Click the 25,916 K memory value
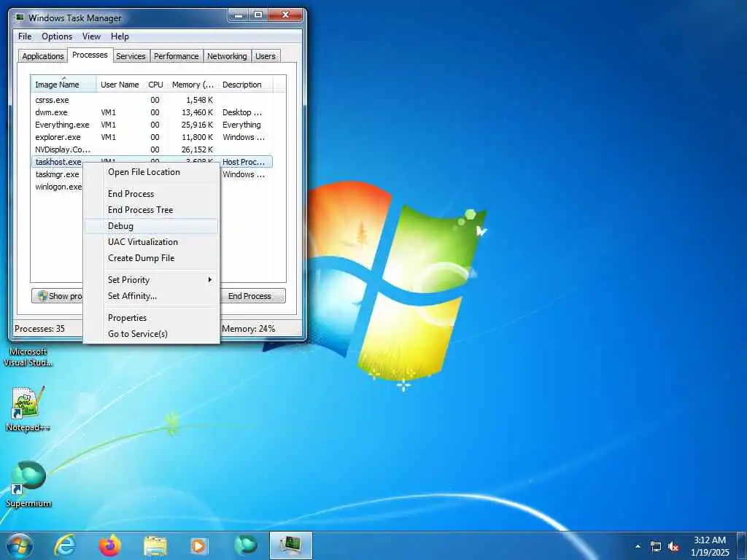Image resolution: width=747 pixels, height=560 pixels. pyautogui.click(x=197, y=125)
